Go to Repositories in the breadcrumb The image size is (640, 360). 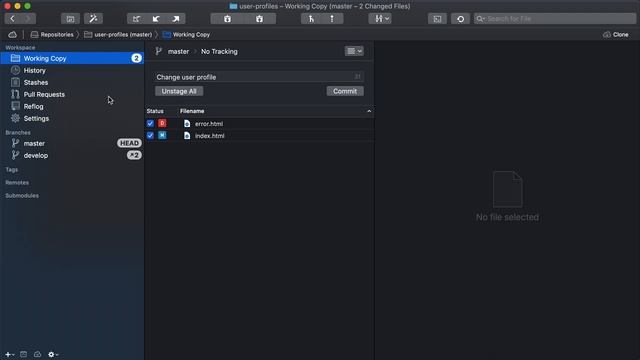(x=52, y=35)
